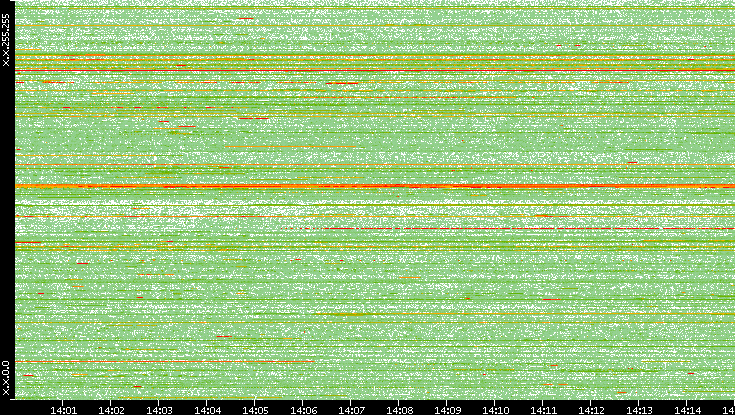Select the 14:14 time marker
Screen dimensions: 735x415
click(x=688, y=409)
